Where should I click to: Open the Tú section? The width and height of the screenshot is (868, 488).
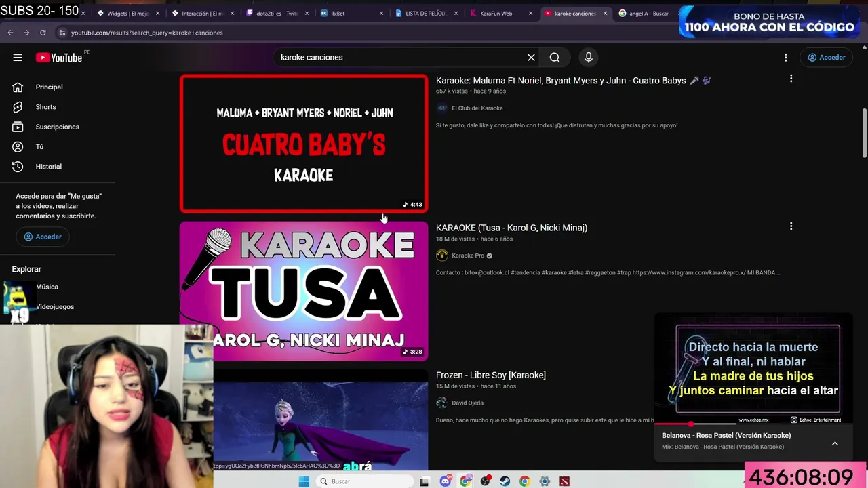39,146
